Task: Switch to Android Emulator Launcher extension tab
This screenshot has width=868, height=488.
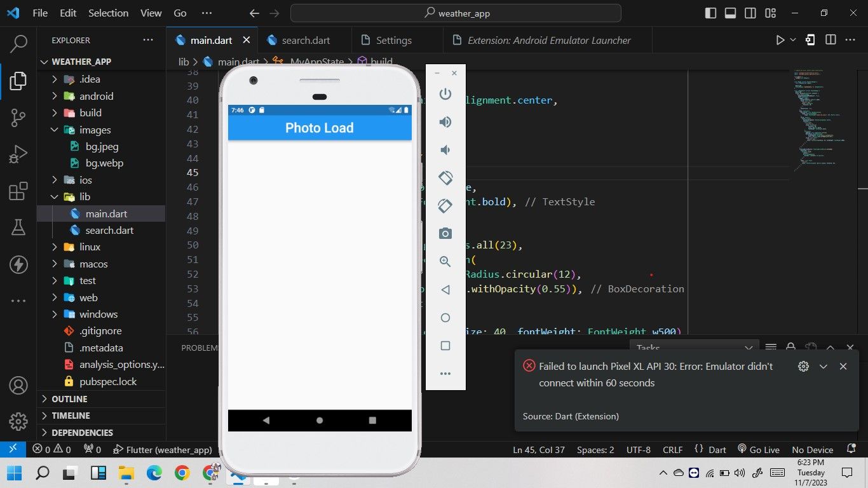Action: [549, 40]
